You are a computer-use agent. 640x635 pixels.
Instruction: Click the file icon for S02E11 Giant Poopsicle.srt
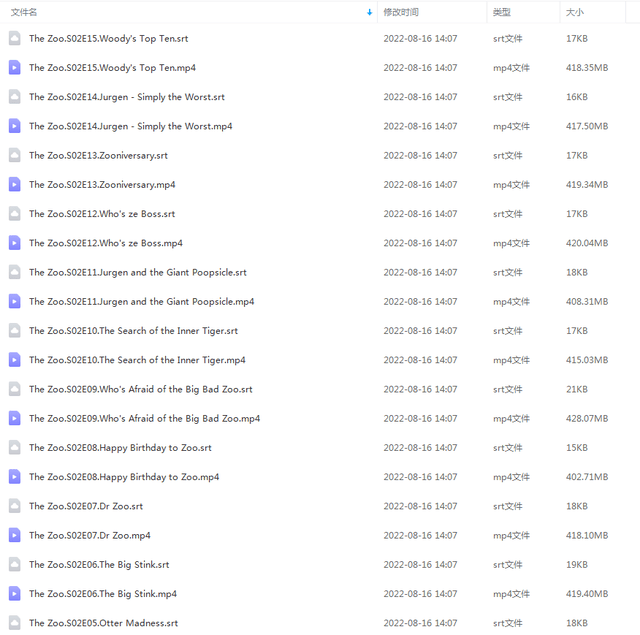click(x=15, y=272)
